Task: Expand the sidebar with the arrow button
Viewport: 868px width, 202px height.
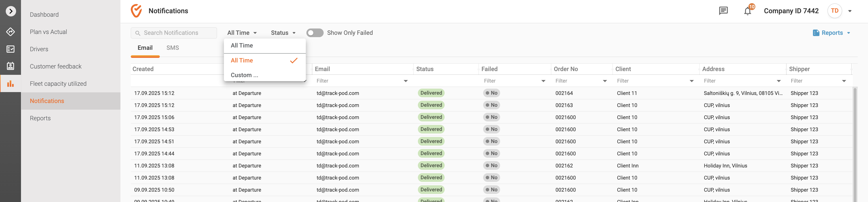Action: pyautogui.click(x=11, y=11)
